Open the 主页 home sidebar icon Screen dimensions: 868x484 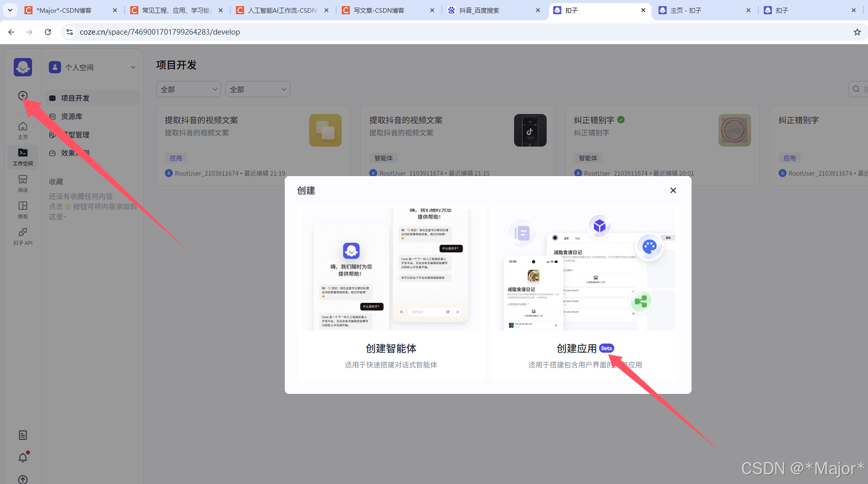click(x=23, y=130)
